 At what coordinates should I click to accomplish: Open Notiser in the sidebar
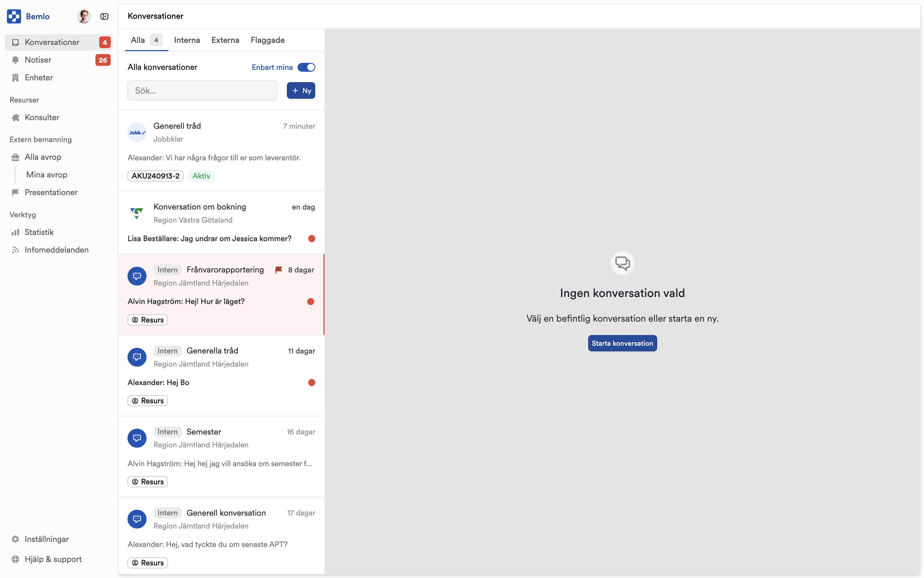click(x=59, y=60)
